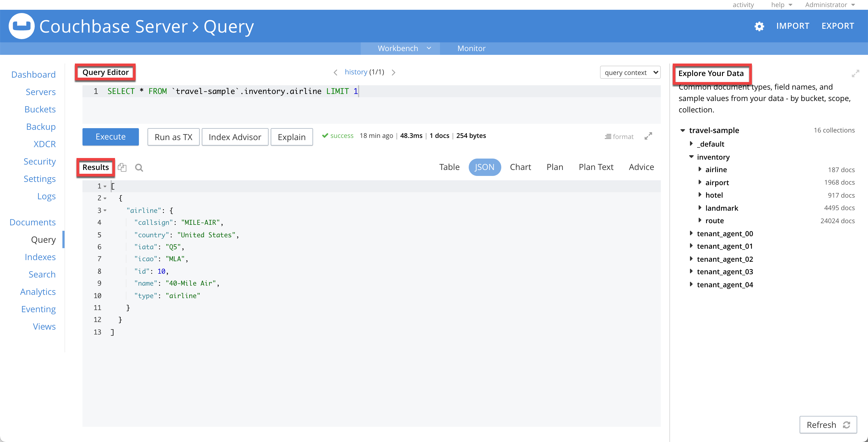Click the Execute button

coord(110,137)
